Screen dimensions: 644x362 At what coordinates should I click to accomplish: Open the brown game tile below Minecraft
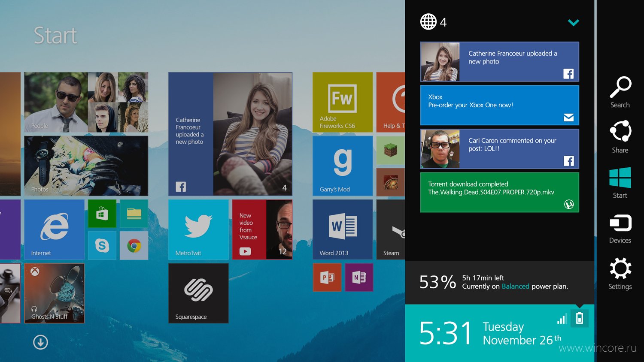[x=391, y=182]
